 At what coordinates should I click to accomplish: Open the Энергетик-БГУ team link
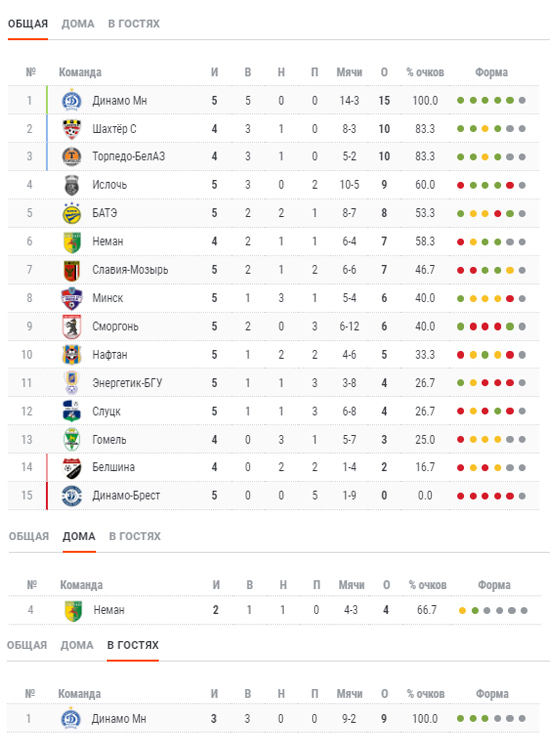tap(127, 383)
